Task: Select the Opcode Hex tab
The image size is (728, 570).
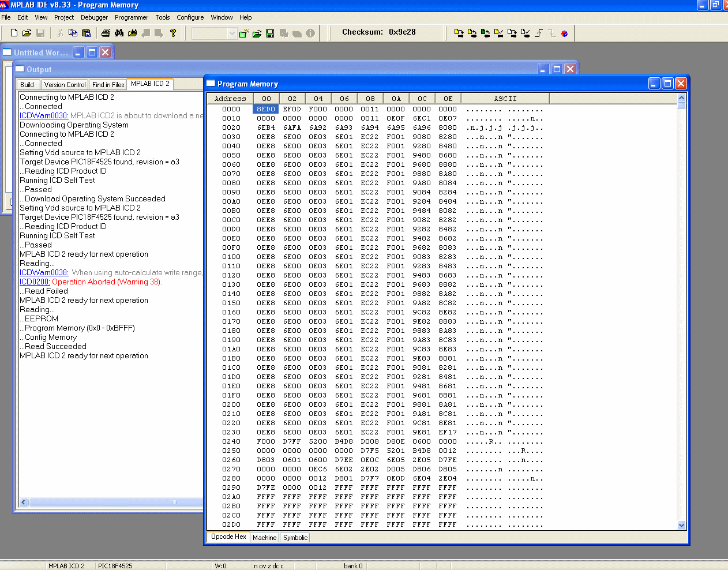Action: [228, 537]
